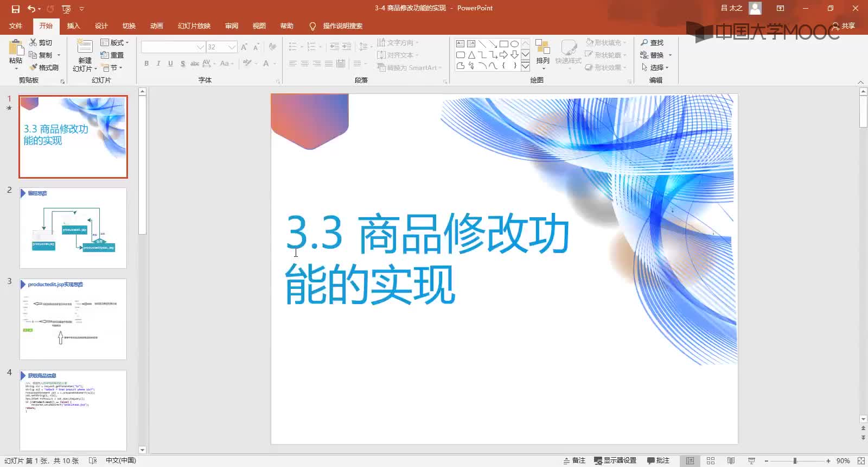Select the oval shape in shapes gallery
The image size is (868, 467).
514,43
